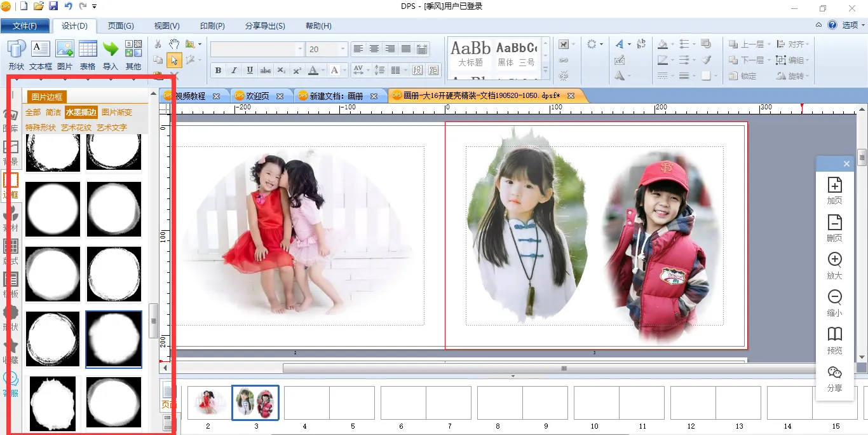Open the 文件(F) menu
Screen dimensions: 868x435
click(25, 26)
